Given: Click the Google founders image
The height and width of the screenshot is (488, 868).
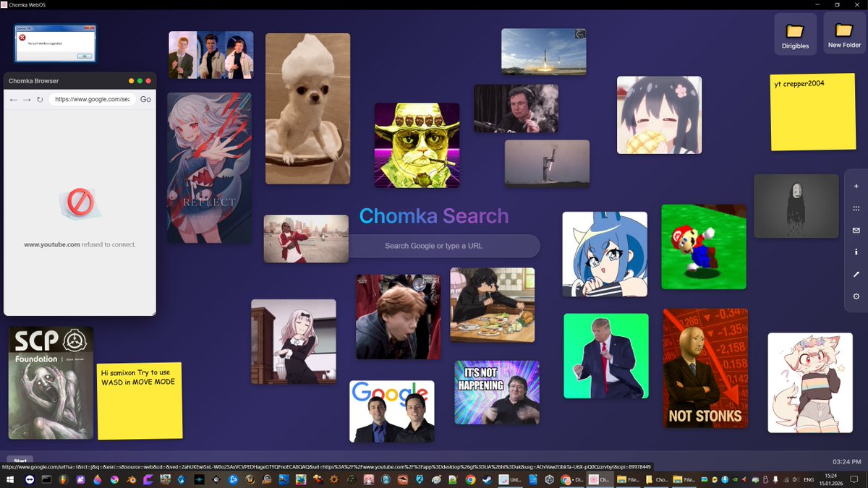Looking at the screenshot, I should [x=392, y=411].
